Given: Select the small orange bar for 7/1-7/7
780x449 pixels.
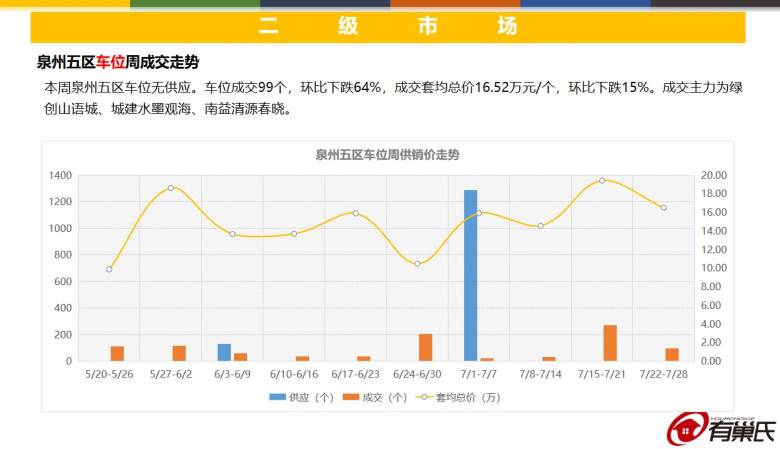Looking at the screenshot, I should [487, 359].
